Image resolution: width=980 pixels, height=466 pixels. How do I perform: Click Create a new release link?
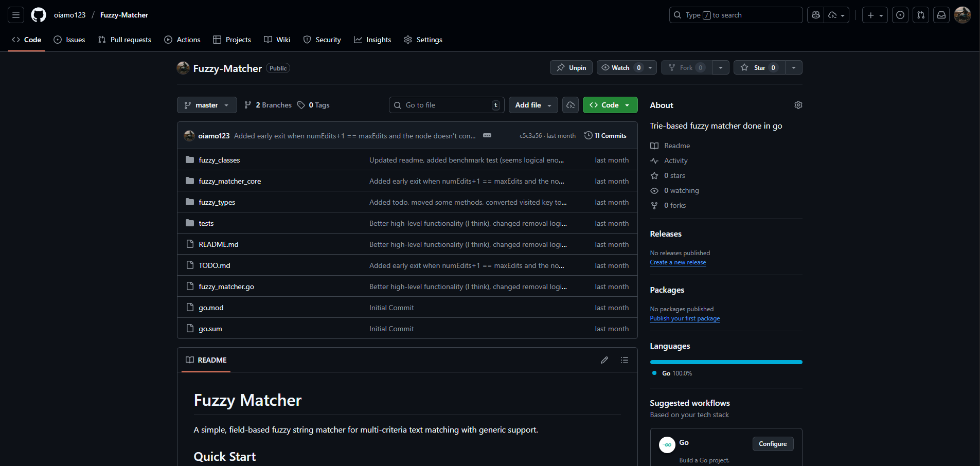pos(678,262)
